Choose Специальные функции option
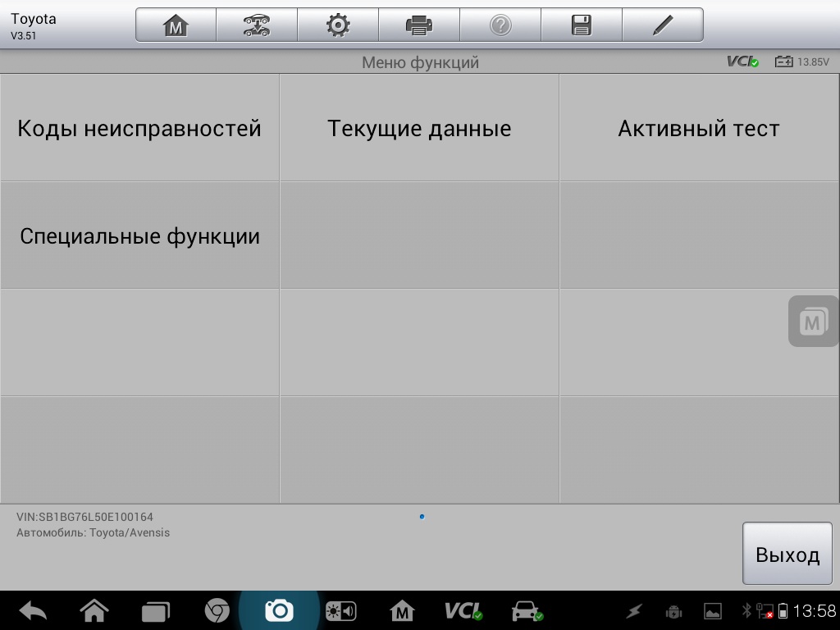 [x=139, y=236]
